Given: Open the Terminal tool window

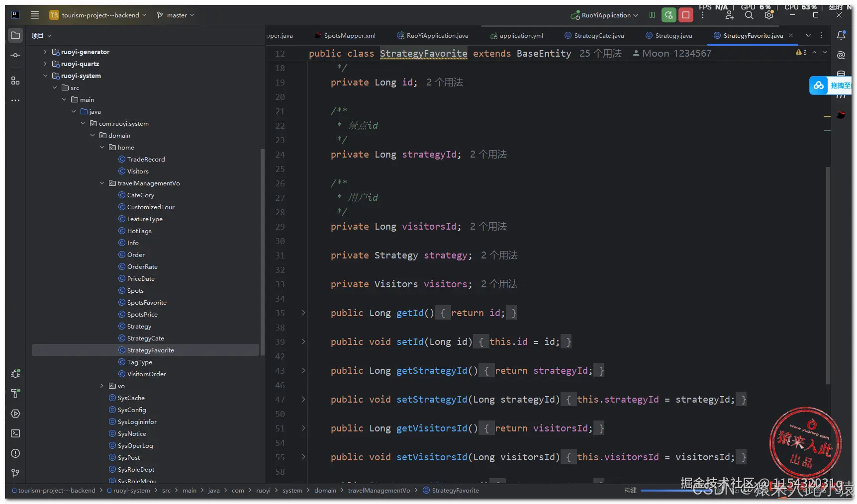Looking at the screenshot, I should coord(15,433).
